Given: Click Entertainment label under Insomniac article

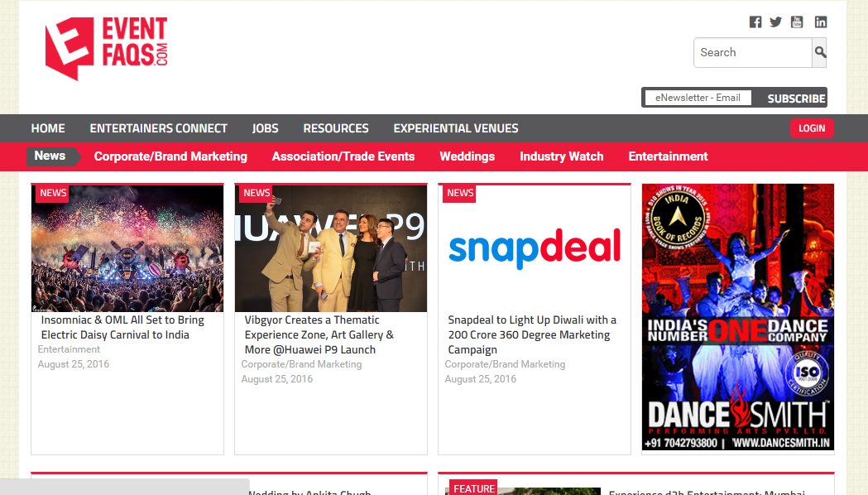Looking at the screenshot, I should pos(69,349).
